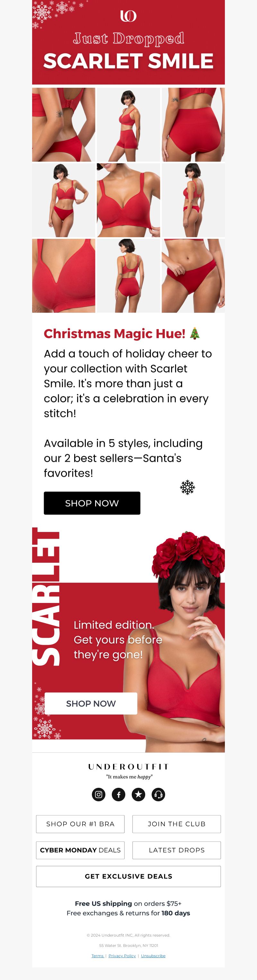The width and height of the screenshot is (257, 980).
Task: Open SHOP OUR #1 BRA link
Action: point(80,824)
